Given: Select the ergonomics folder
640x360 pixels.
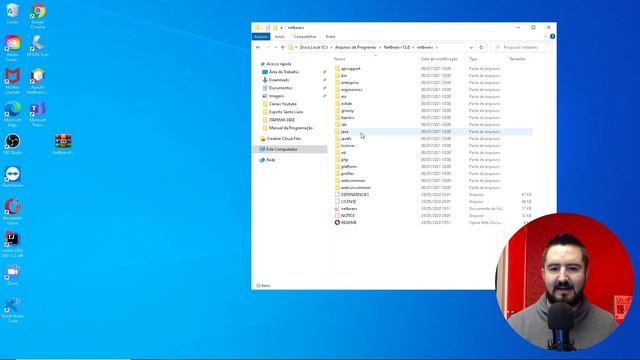Looking at the screenshot, I should tap(351, 89).
